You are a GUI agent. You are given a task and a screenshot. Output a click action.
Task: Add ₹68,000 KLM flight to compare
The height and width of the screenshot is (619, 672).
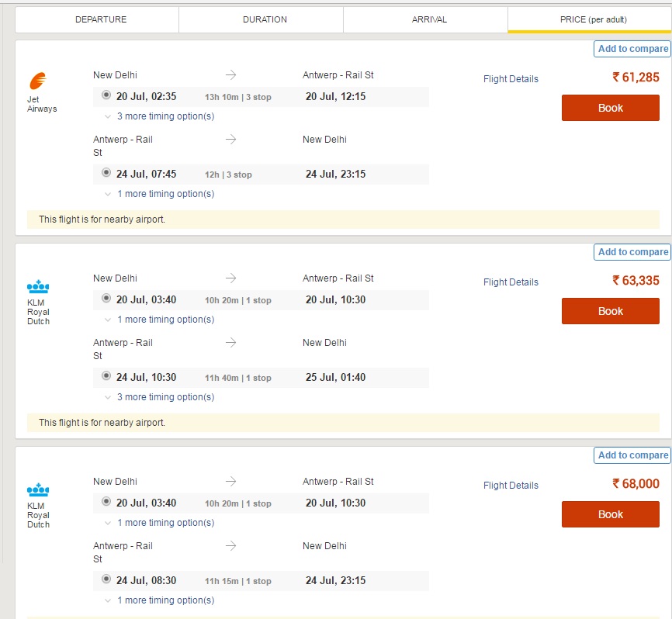[632, 455]
